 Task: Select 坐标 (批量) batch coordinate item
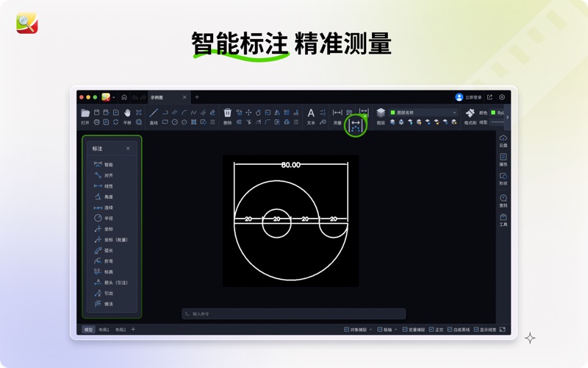click(x=111, y=240)
